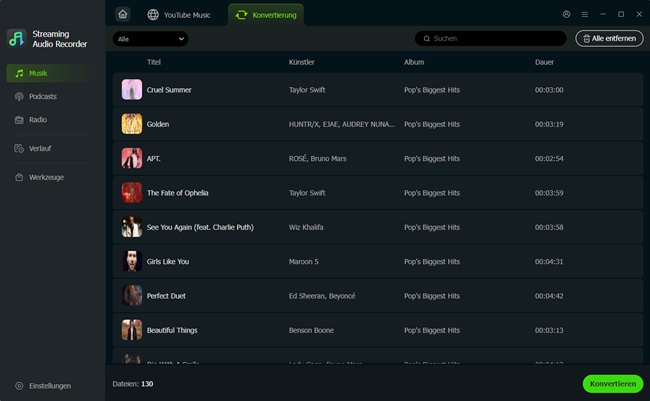The height and width of the screenshot is (401, 650).
Task: Click the Titel column header
Action: tap(154, 62)
